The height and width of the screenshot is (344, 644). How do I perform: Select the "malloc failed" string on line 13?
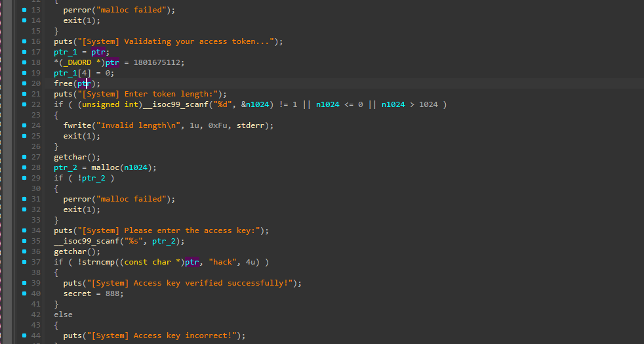(131, 10)
